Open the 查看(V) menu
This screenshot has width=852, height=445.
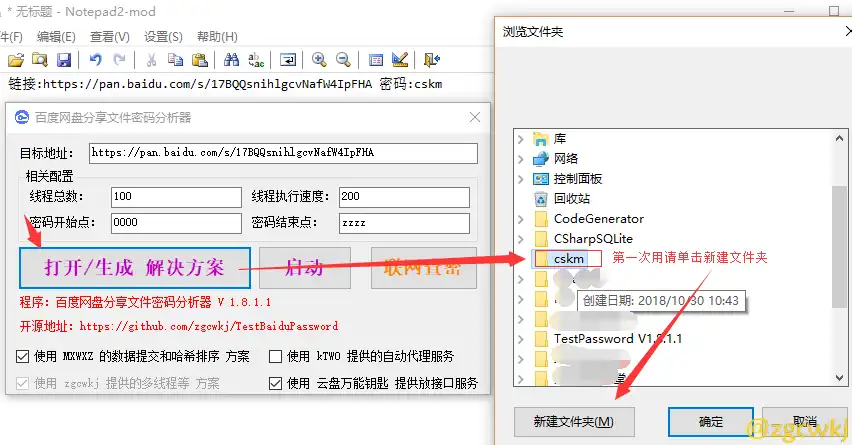[110, 36]
